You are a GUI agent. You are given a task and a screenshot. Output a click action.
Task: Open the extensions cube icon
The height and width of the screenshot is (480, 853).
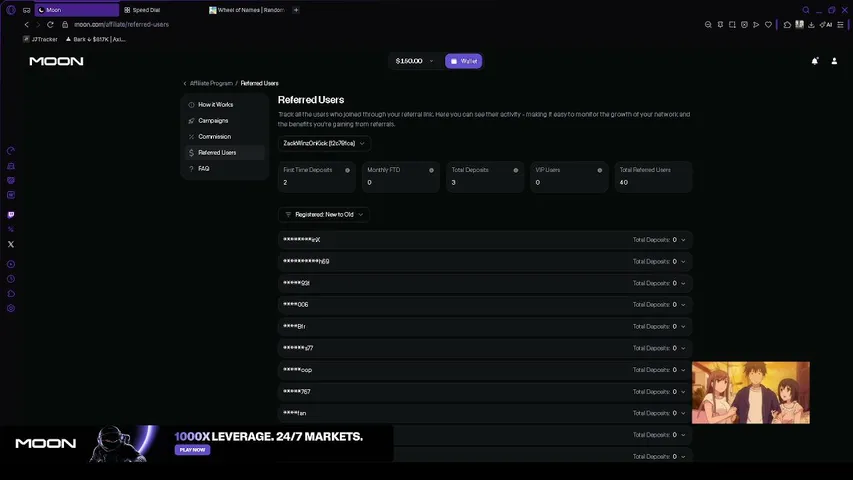click(x=787, y=24)
